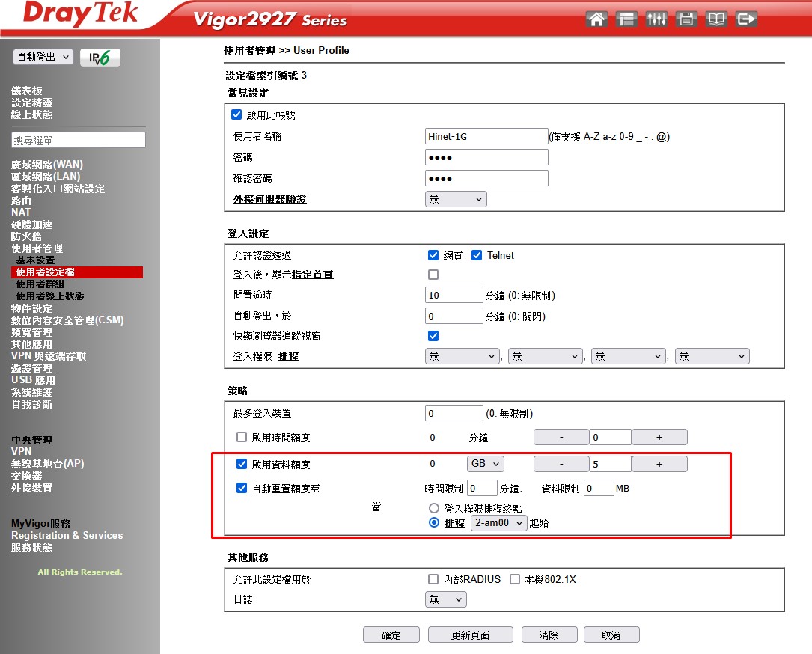Screen dimensions: 812x654
Task: Uncheck the 啟用此帳號 checkbox
Action: point(237,115)
